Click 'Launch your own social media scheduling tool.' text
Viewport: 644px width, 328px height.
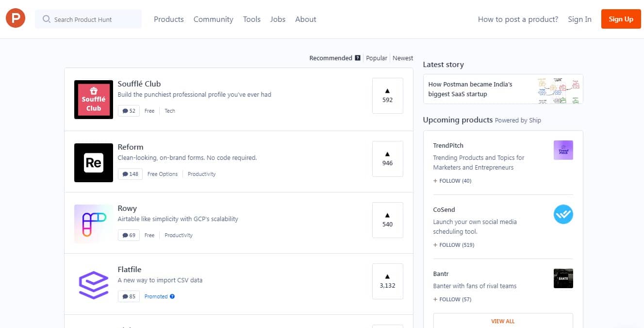point(475,226)
